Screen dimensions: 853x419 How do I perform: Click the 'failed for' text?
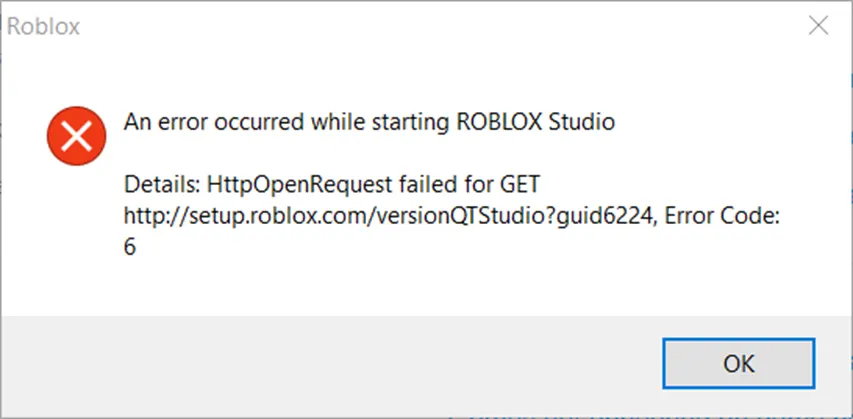click(x=445, y=185)
